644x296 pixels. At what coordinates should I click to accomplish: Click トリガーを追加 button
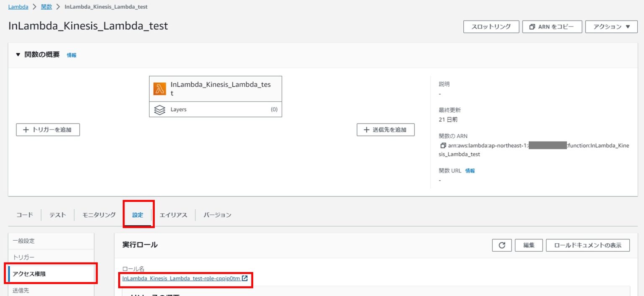point(48,130)
